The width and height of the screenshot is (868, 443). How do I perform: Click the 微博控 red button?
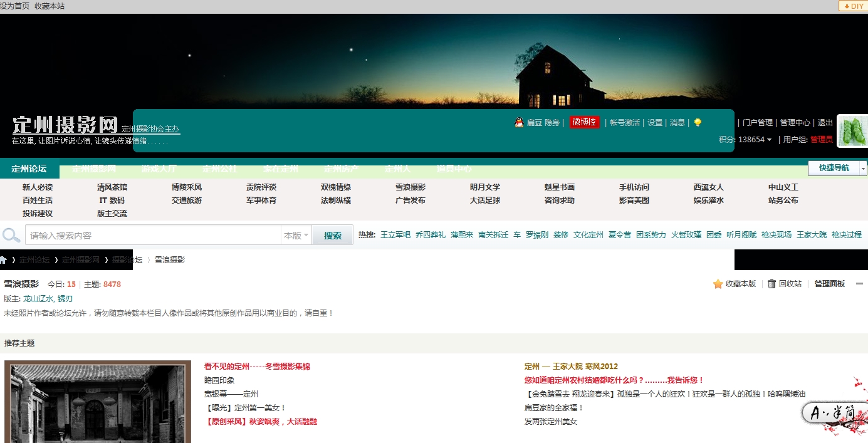(584, 122)
